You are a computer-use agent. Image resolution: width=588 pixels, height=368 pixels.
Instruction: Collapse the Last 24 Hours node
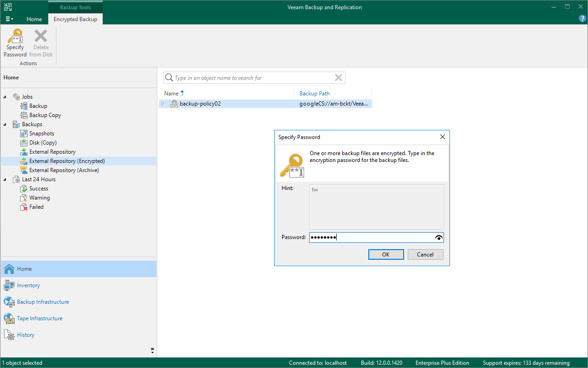(x=6, y=179)
